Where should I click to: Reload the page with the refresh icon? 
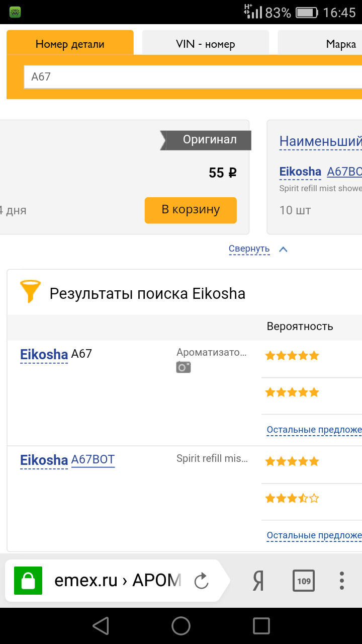click(201, 581)
